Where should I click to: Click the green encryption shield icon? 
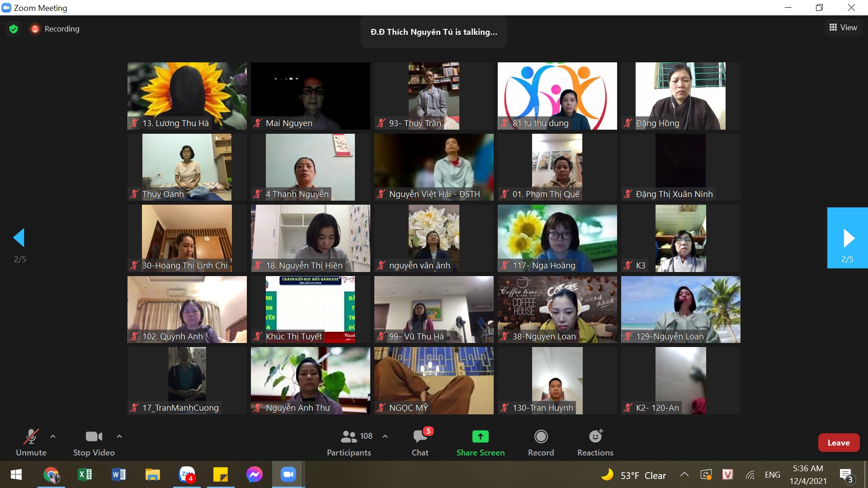14,29
